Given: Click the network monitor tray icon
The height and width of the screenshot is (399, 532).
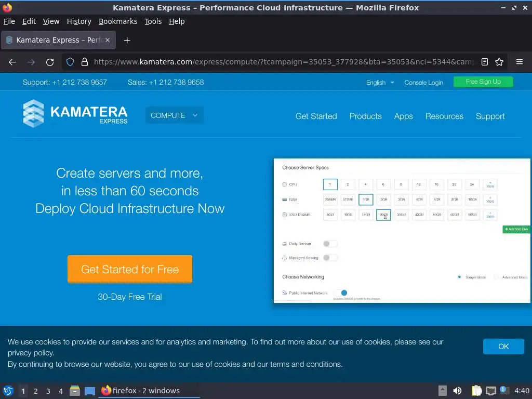Looking at the screenshot, I should pos(490,391).
